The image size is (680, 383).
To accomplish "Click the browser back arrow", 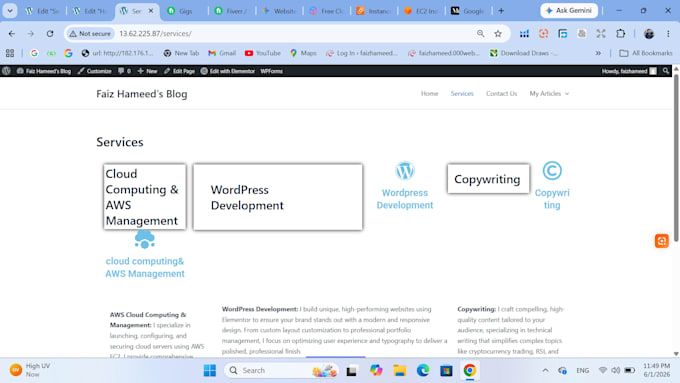I will [x=12, y=33].
